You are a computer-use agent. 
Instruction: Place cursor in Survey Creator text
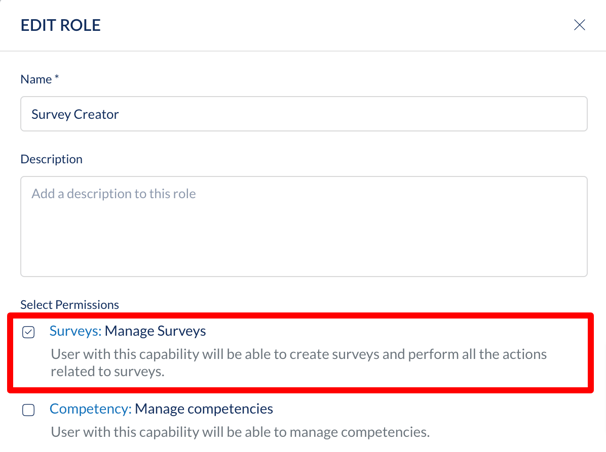(75, 114)
